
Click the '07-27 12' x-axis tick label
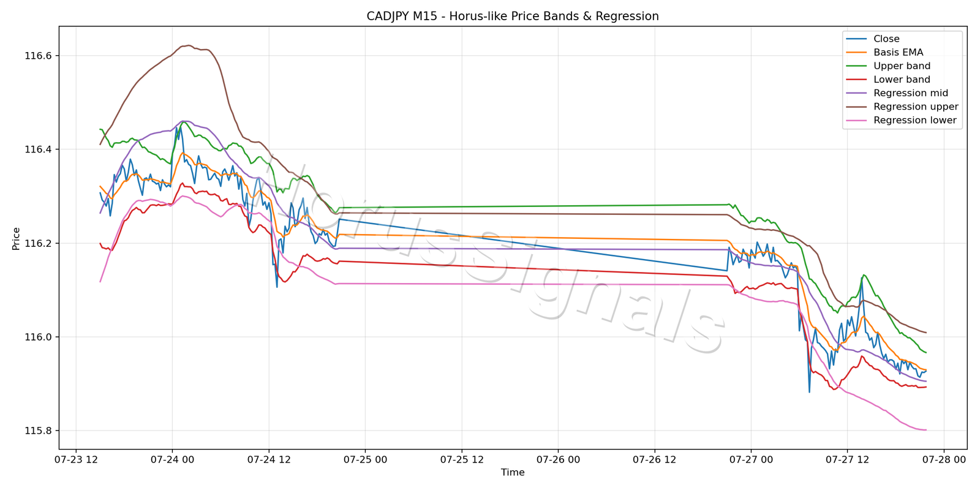point(847,459)
